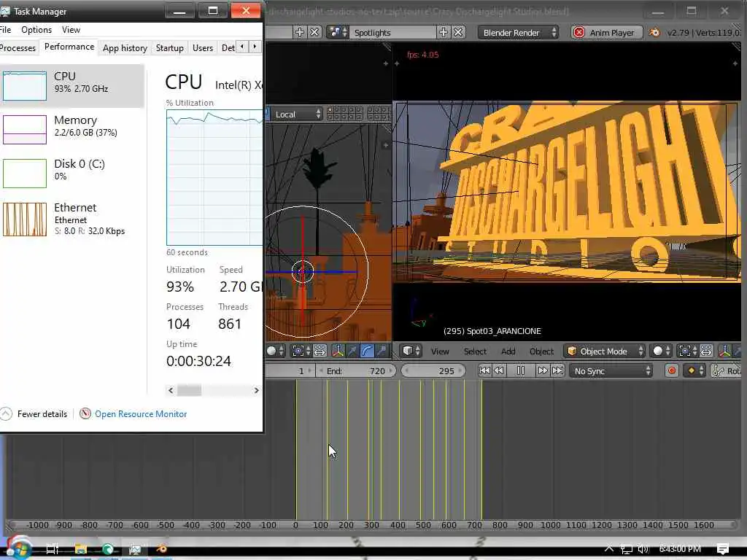Image resolution: width=747 pixels, height=560 pixels.
Task: Open volume control in system tray
Action: (x=643, y=549)
